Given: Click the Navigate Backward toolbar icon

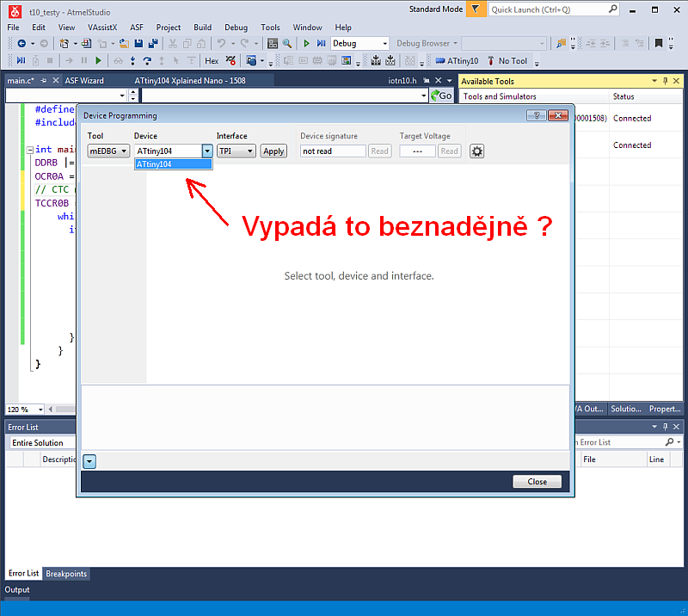Looking at the screenshot, I should [21, 44].
